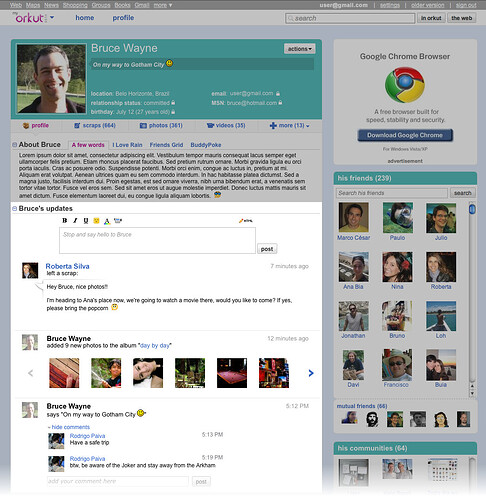Switch to the scraps (664) tab
Image resolution: width=486 pixels, height=500 pixels.
[95, 125]
